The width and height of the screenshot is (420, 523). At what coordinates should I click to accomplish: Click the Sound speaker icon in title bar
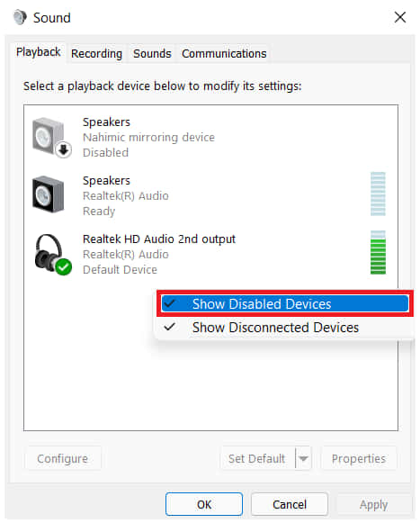click(x=20, y=17)
